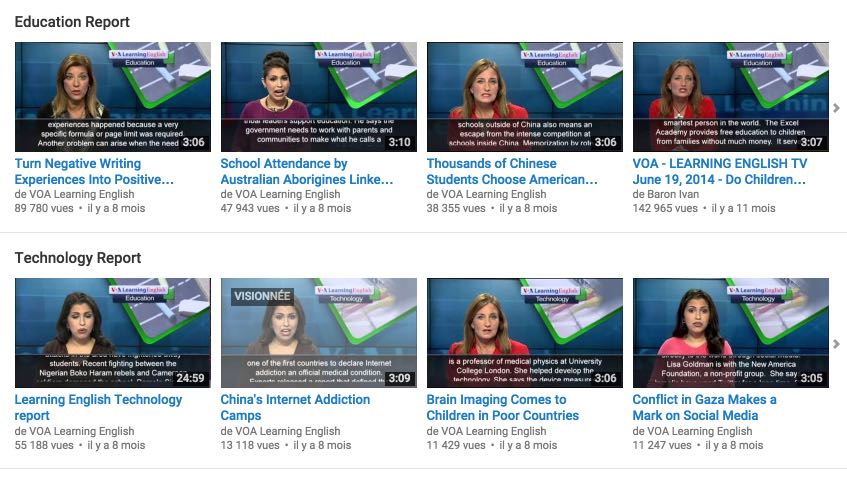Open thumbnail of June 19, 2014 video
The height and width of the screenshot is (478, 847).
[731, 97]
